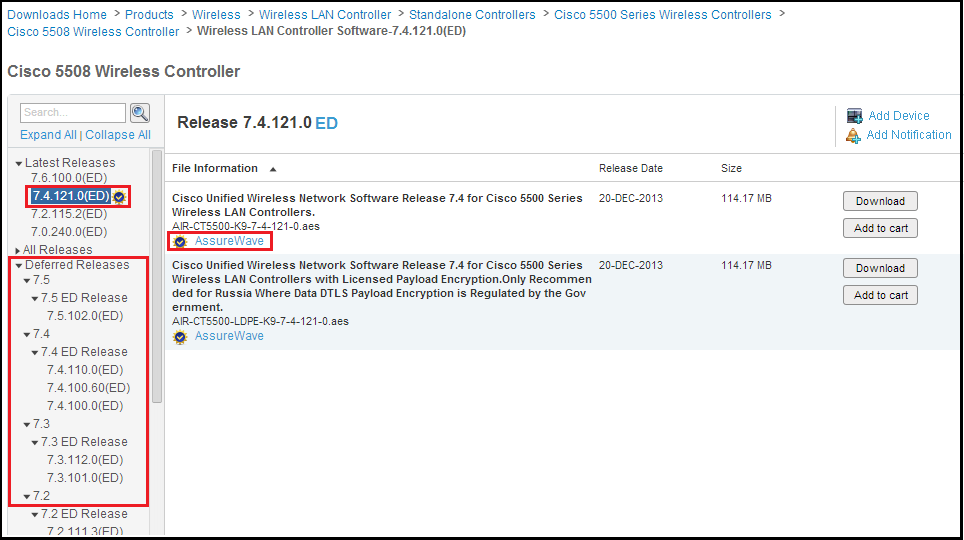
Task: Click the Add Device icon
Action: 855,116
